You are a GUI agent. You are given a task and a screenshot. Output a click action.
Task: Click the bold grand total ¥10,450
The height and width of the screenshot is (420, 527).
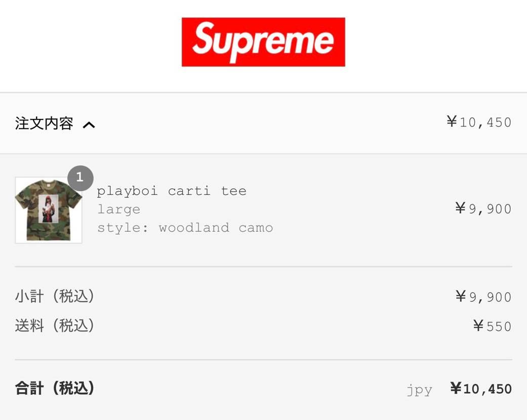pos(481,389)
